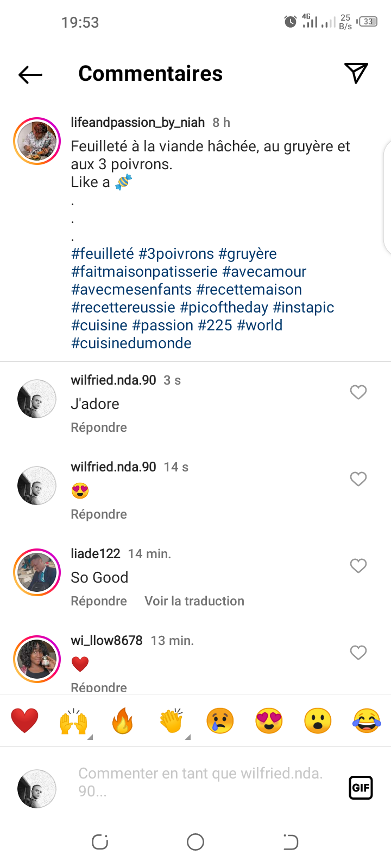Insert the fire quick emoji

(x=123, y=721)
